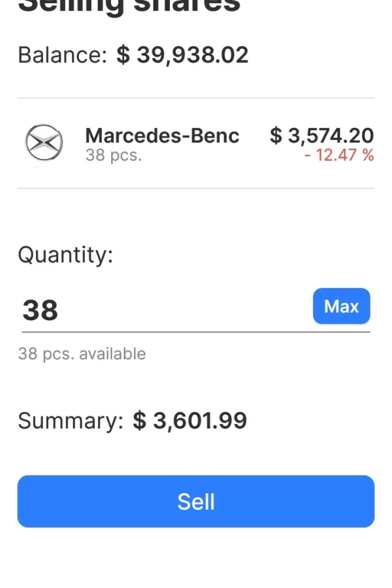Click the Selling shares heading

pyautogui.click(x=129, y=5)
